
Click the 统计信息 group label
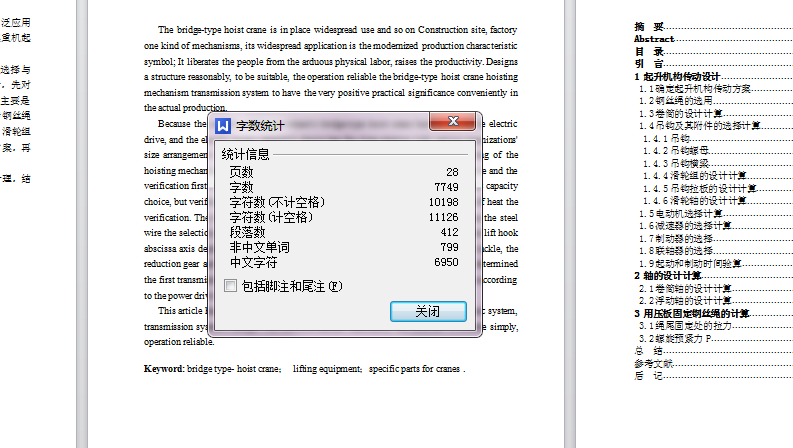(245, 154)
